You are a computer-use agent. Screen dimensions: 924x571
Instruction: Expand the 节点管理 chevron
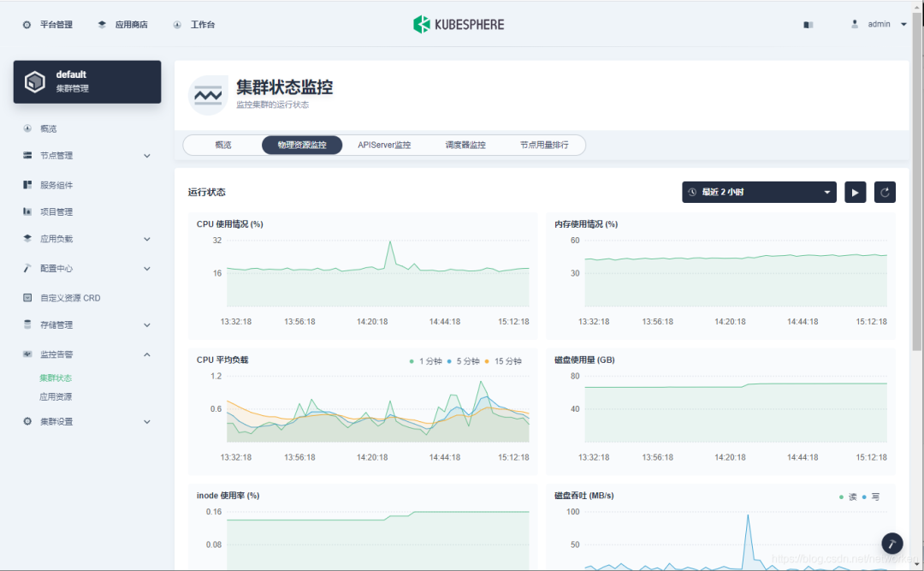(147, 156)
